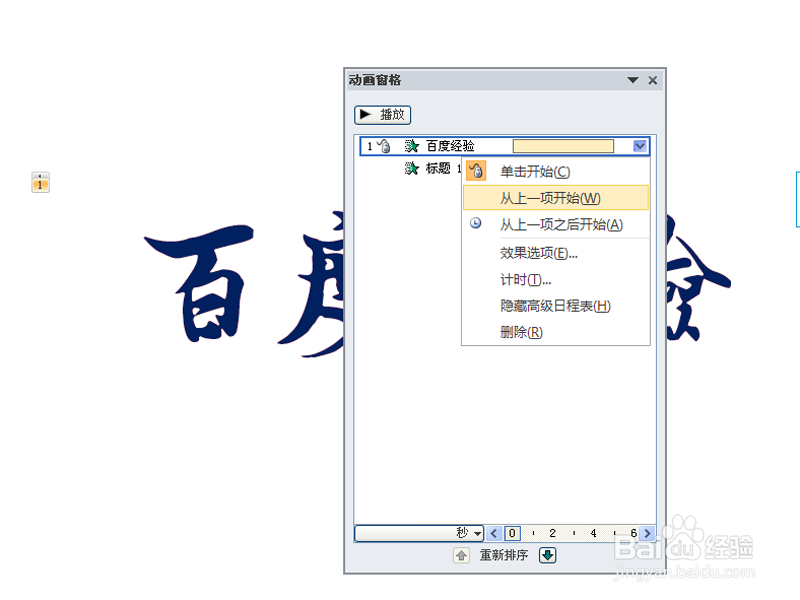Open dropdown arrow of 百度经验 animation item
This screenshot has height=600, width=800.
(x=640, y=146)
